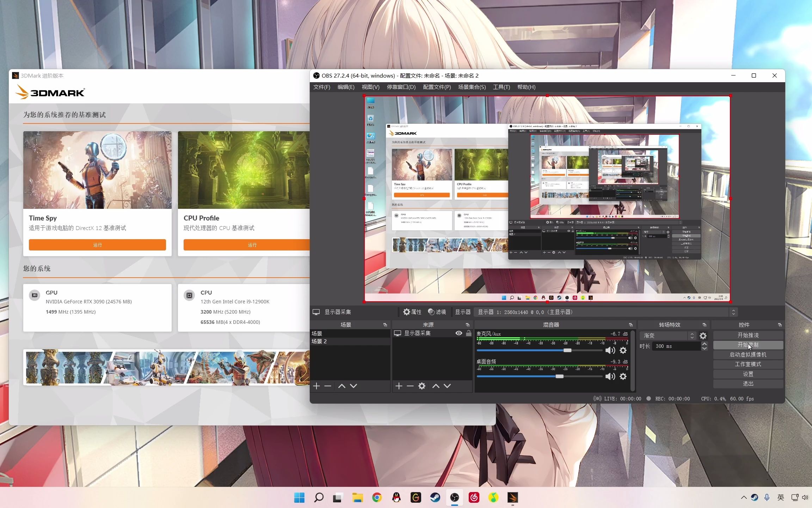Undock the 混音器 panel icon
Screen dimensions: 812x508
coord(631,325)
